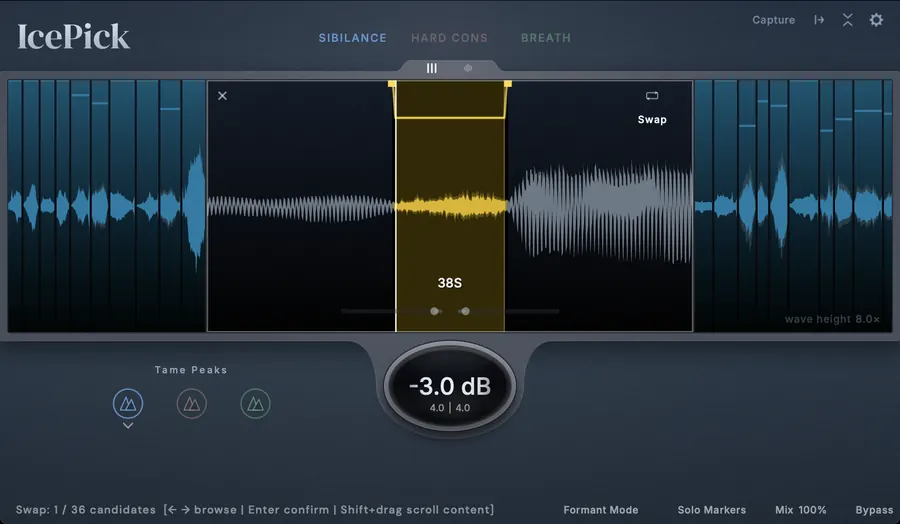
Task: Select the second Tame Peaks mode icon
Action: coord(192,403)
